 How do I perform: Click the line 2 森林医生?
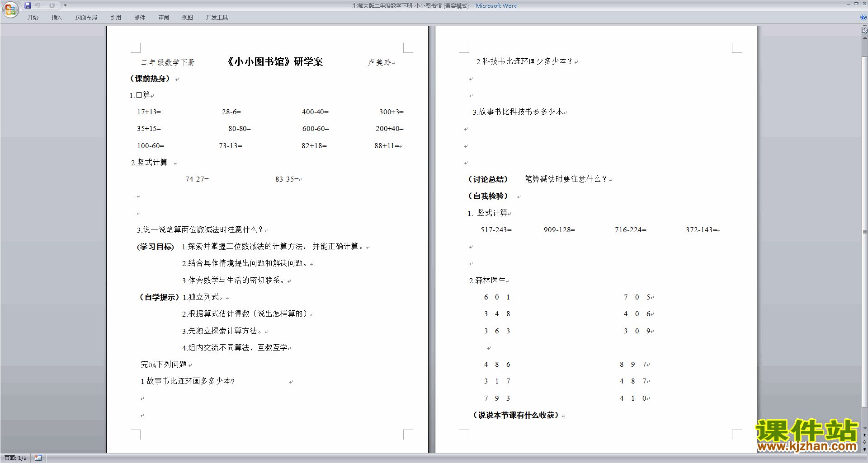[487, 281]
